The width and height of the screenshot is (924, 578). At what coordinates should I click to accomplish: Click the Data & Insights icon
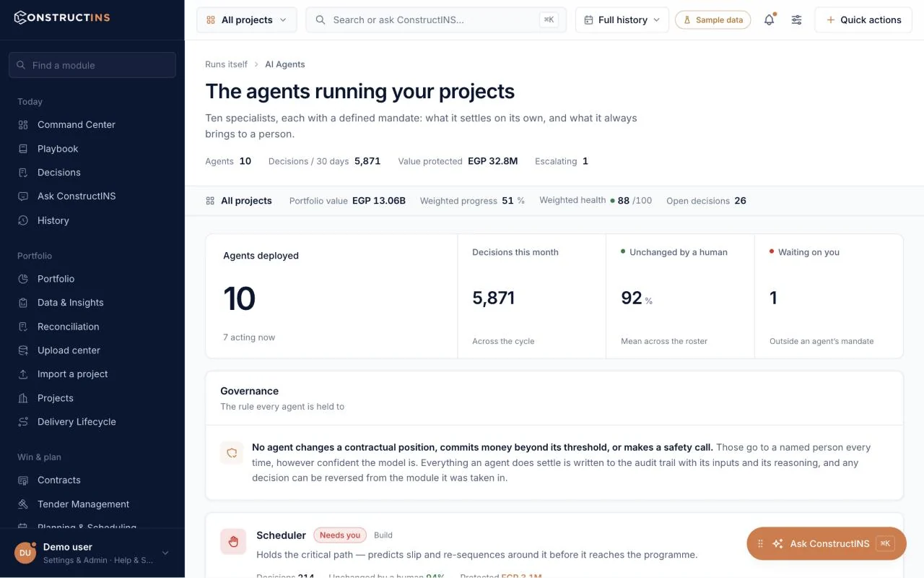(23, 303)
